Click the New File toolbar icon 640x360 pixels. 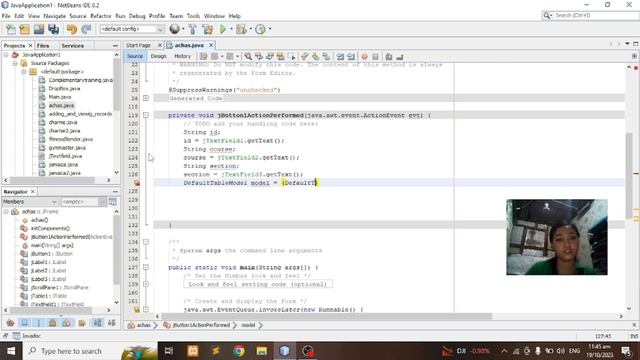click(11, 29)
